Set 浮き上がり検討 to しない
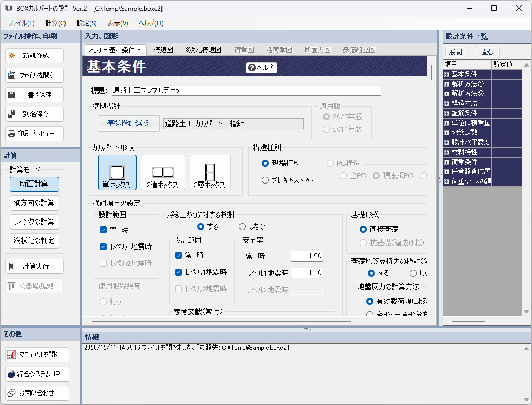This screenshot has width=532, height=405. click(242, 226)
